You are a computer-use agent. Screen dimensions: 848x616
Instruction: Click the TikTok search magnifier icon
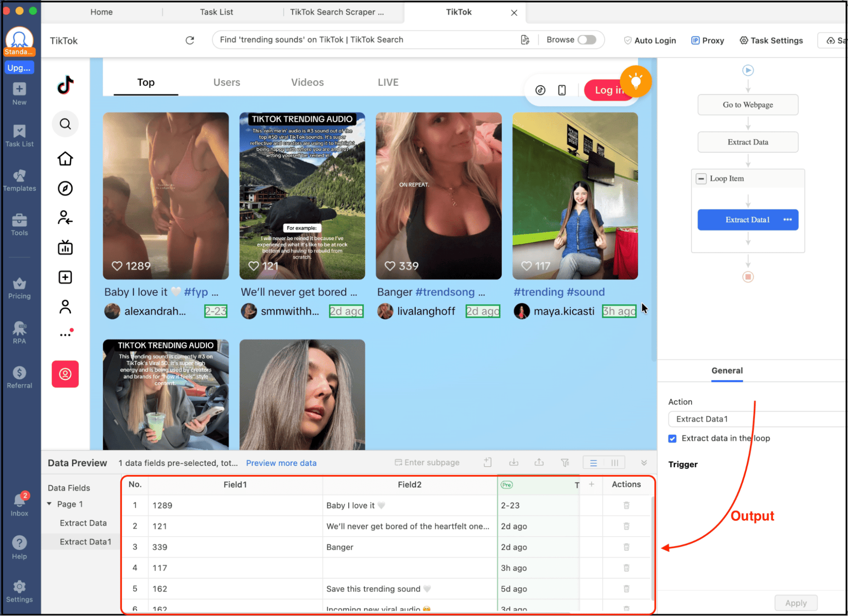[65, 124]
